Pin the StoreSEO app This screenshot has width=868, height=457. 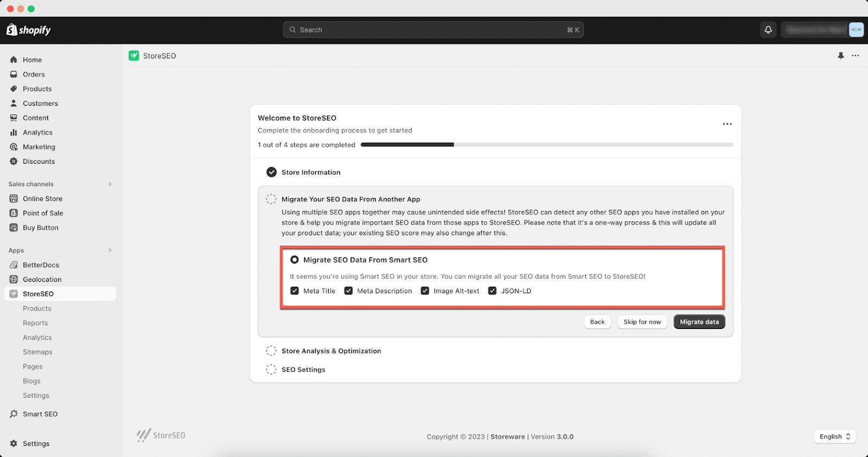coord(841,55)
